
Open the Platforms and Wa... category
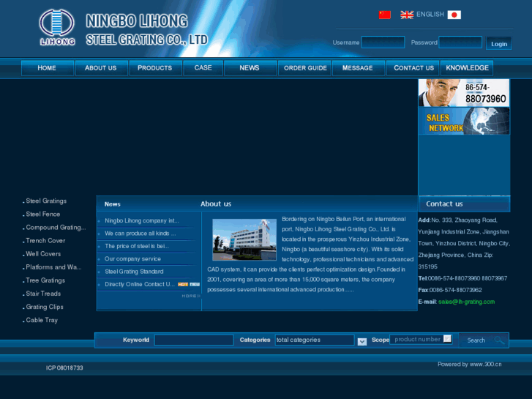pyautogui.click(x=53, y=267)
